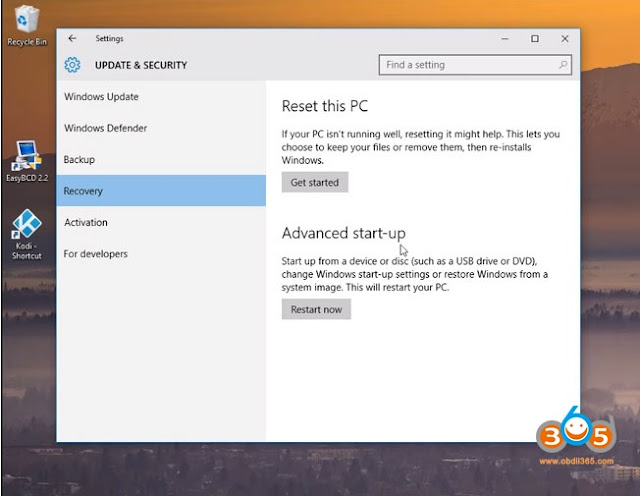
Task: Click the Settings window title text
Action: (x=109, y=38)
